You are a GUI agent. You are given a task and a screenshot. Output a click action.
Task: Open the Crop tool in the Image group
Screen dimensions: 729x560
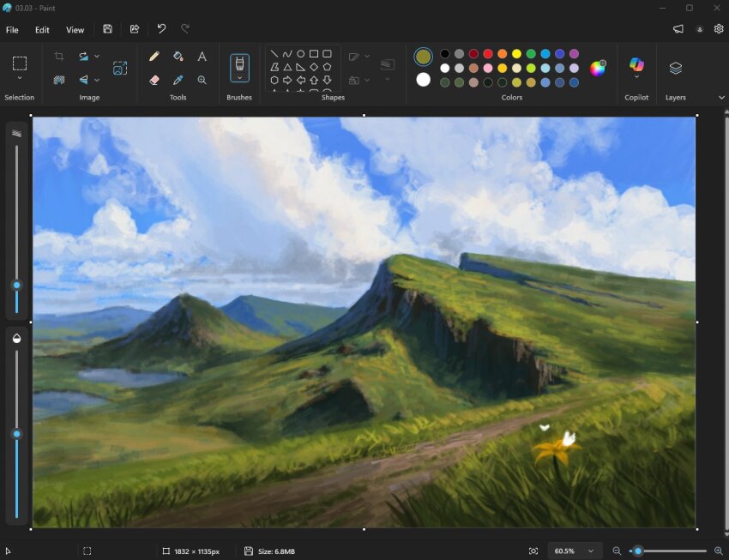pyautogui.click(x=60, y=57)
